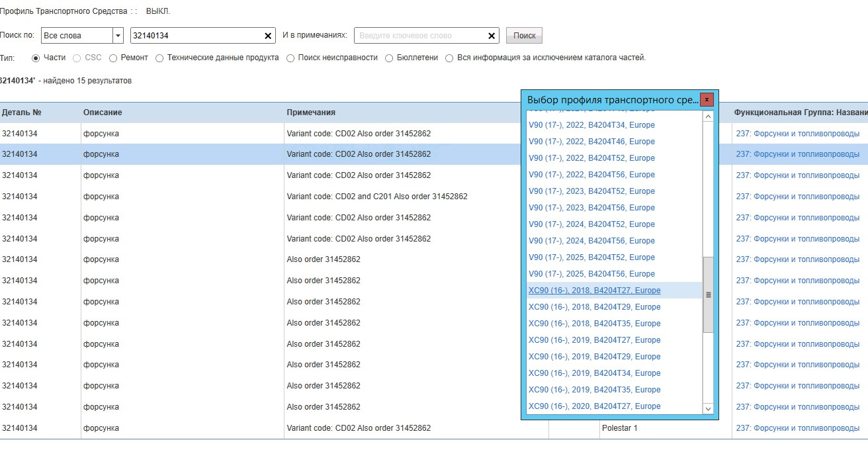
Task: Choose XC90 (16-), 2018, B4204T29, Europe
Action: tap(594, 307)
